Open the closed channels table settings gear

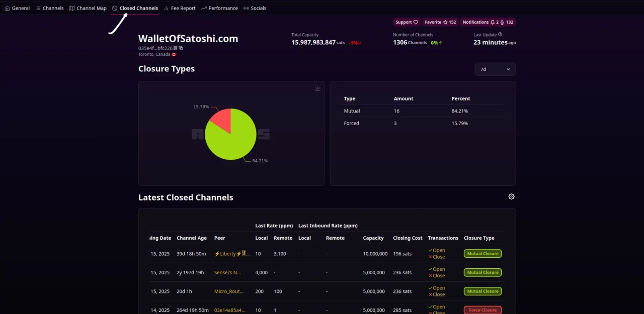pyautogui.click(x=511, y=197)
